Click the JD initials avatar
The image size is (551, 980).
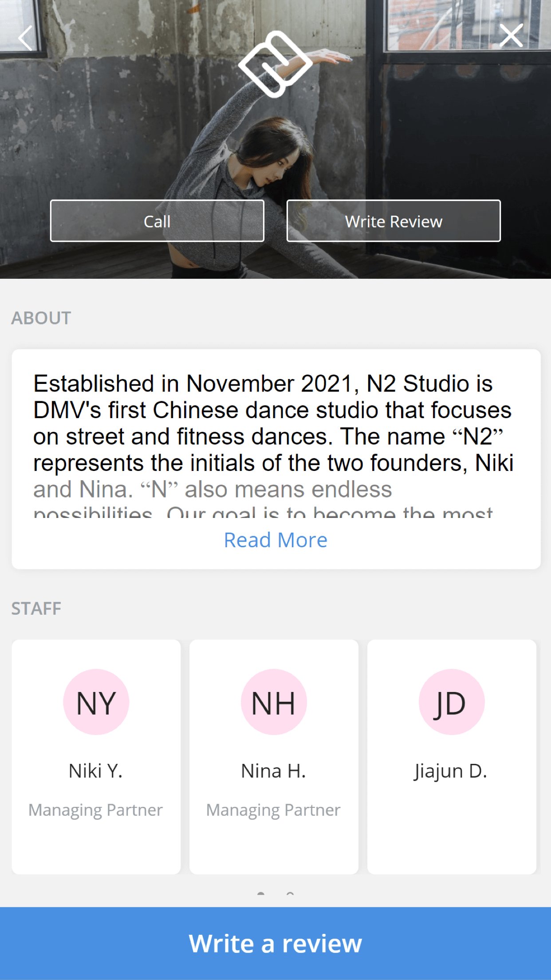tap(452, 701)
